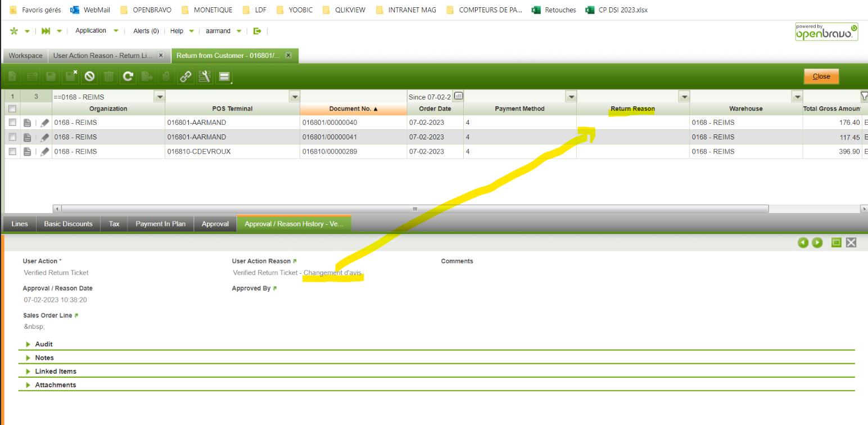Screen dimensions: 868x425
Task: Toggle the form/grid view toolbar icon
Action: 224,76
